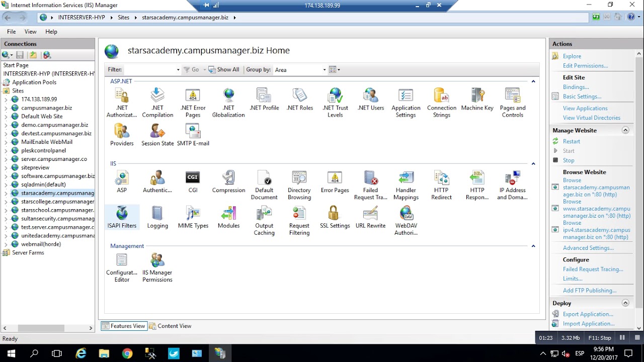
Task: Open Basic Settings... action
Action: [x=582, y=97]
